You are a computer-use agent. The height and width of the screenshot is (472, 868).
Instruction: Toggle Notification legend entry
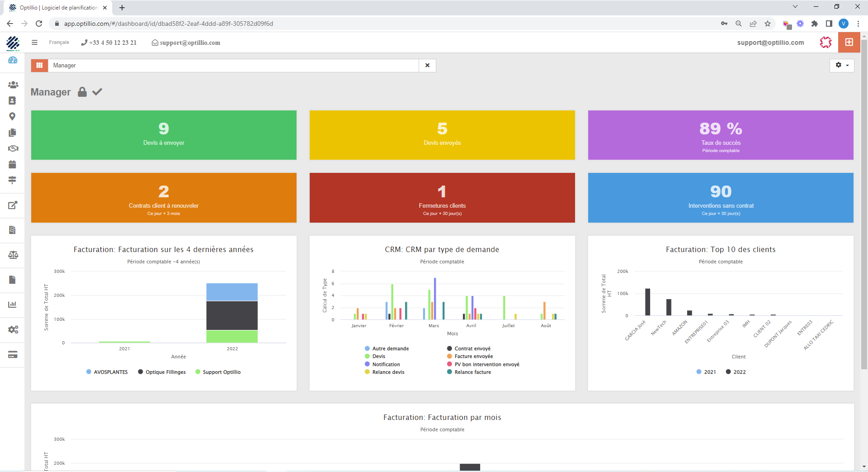(x=382, y=364)
